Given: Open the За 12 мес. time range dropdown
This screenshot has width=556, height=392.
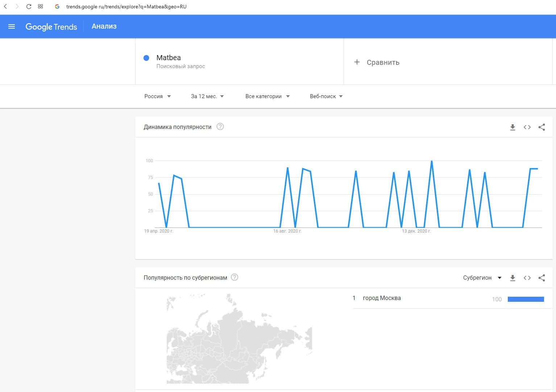Looking at the screenshot, I should 207,96.
